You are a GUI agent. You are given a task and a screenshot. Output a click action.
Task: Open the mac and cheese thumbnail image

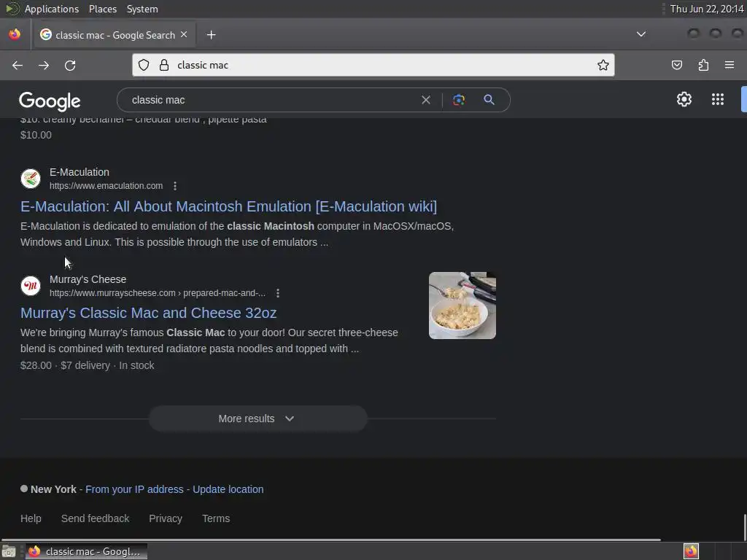[x=462, y=306]
